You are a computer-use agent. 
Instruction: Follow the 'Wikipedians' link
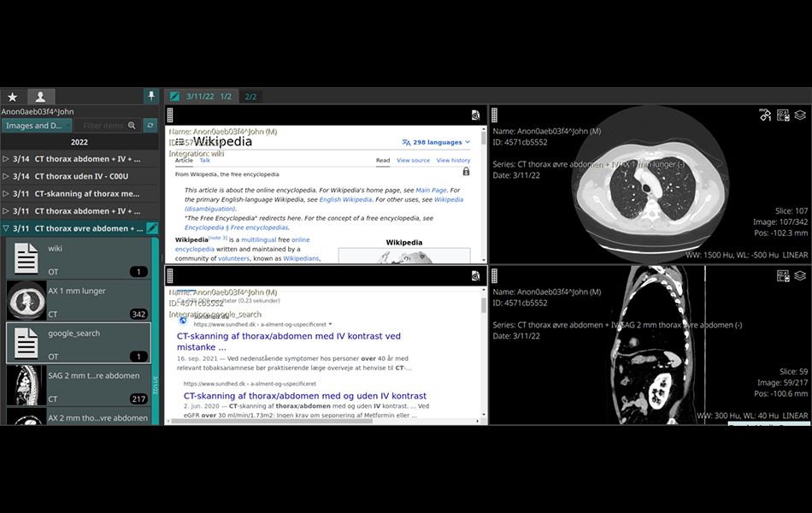301,258
